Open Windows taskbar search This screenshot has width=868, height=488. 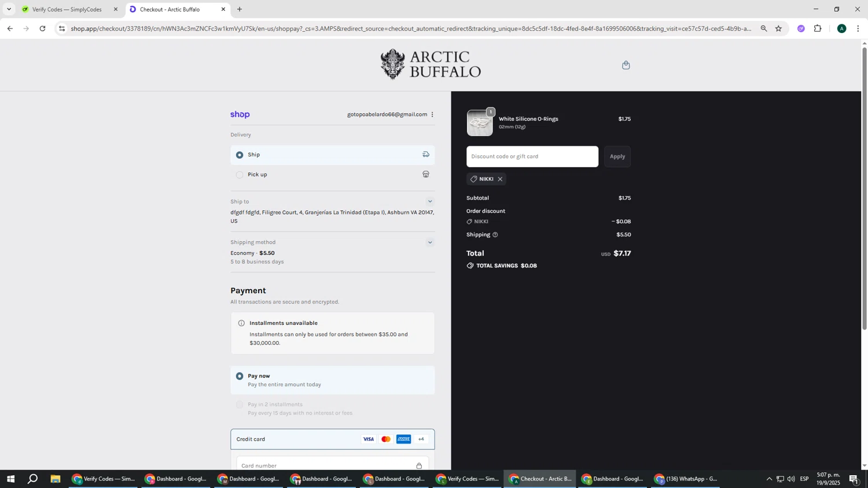click(33, 479)
